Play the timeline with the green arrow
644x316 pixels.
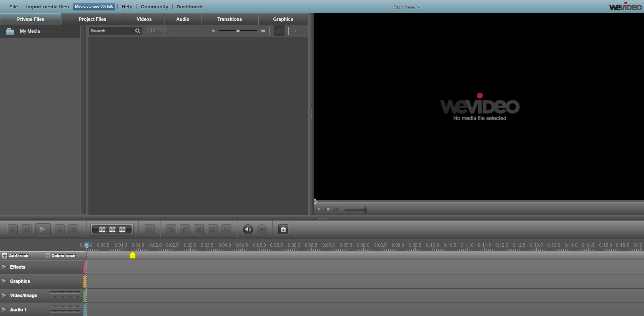[x=43, y=229]
